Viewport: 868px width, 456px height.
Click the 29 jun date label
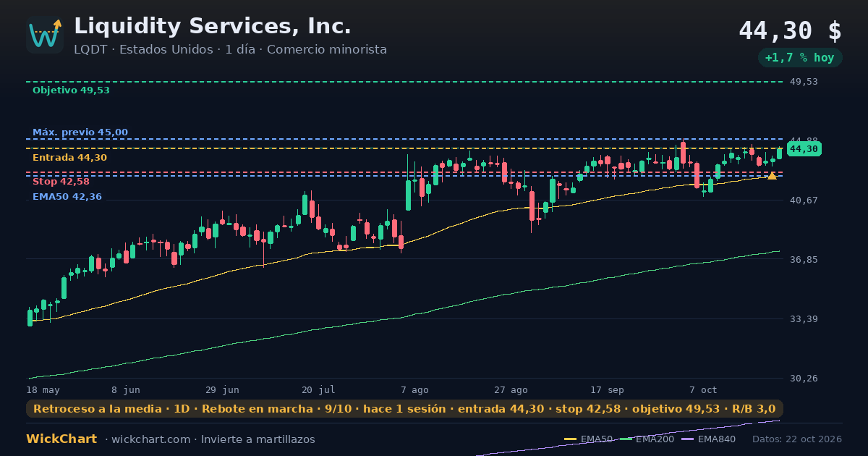click(222, 389)
